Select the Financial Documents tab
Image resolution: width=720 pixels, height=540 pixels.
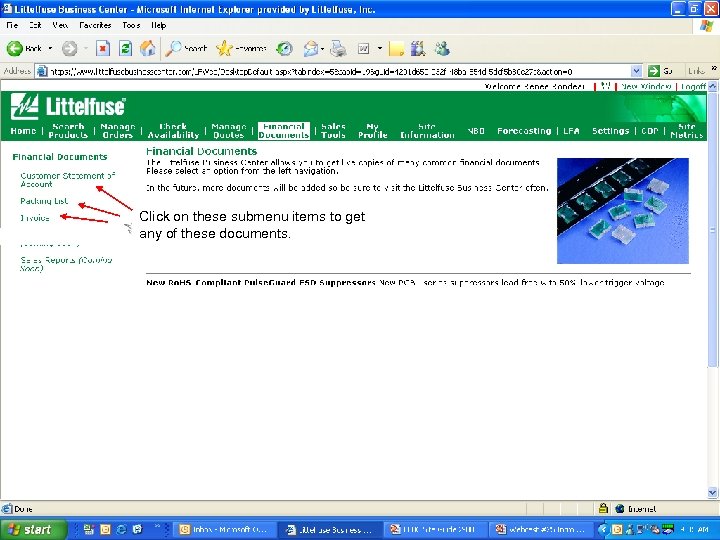pyautogui.click(x=284, y=130)
